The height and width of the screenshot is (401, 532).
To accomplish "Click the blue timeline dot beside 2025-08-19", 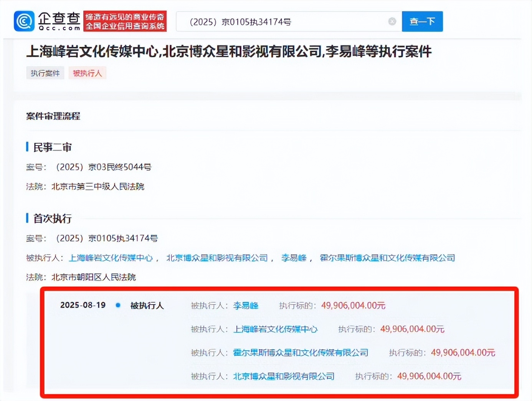I will (x=118, y=305).
